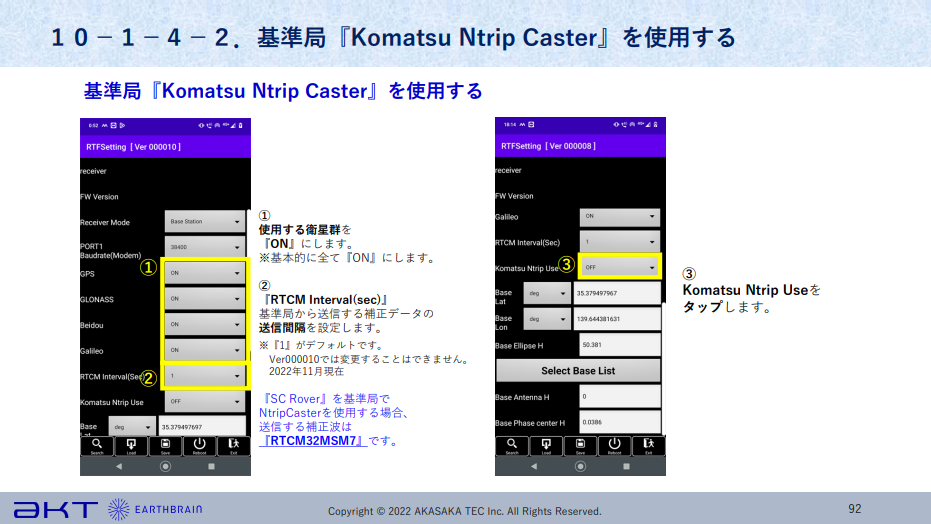Edit Base Lat value field on right phone
This screenshot has height=524, width=931.
tap(618, 293)
